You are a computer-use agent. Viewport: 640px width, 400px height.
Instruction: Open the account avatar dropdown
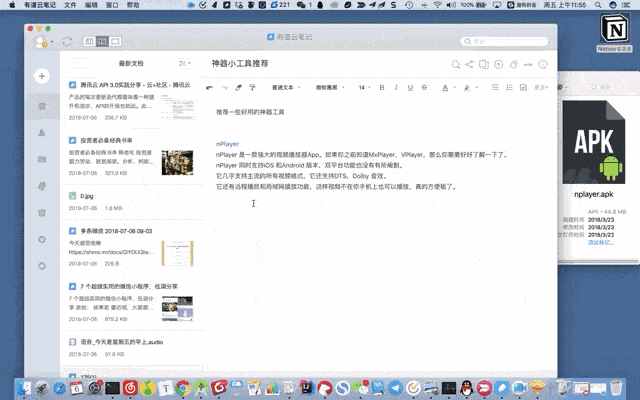coord(43,42)
